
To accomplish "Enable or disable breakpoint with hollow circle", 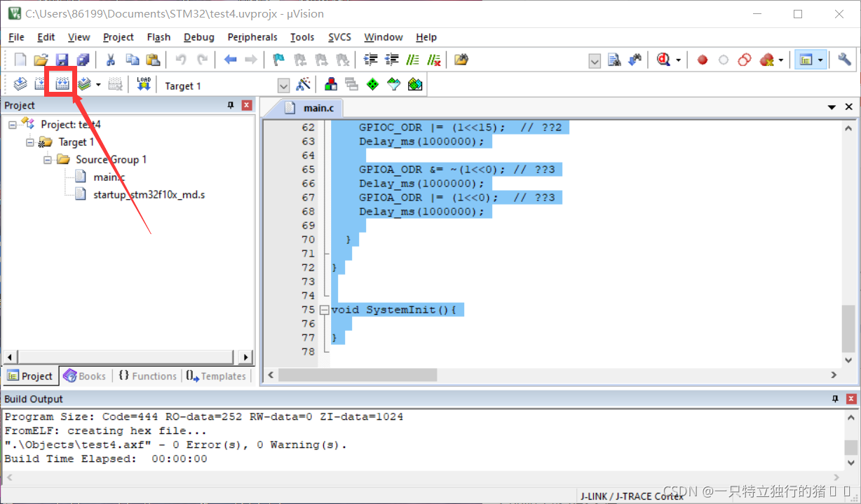I will tap(724, 60).
